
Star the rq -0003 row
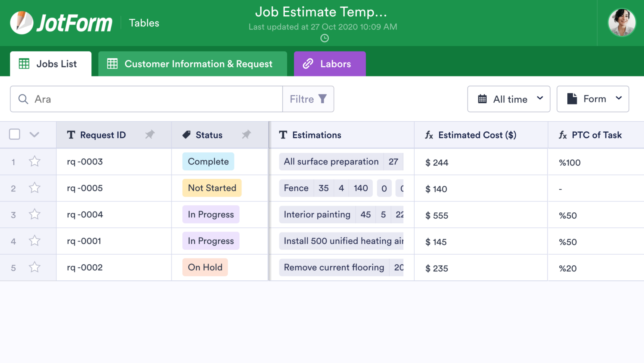tap(34, 161)
